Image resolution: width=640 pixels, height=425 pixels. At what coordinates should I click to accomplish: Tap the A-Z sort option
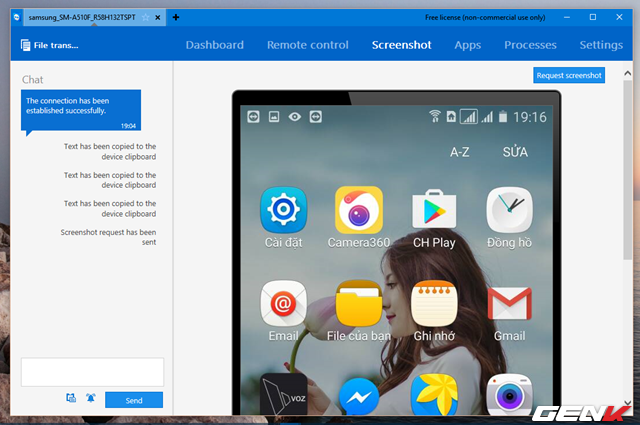coord(460,152)
